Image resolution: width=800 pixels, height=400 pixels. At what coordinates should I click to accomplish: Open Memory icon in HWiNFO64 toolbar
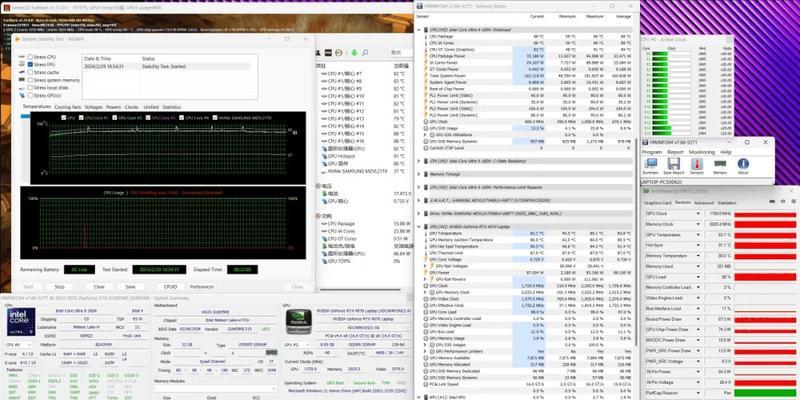click(x=720, y=164)
